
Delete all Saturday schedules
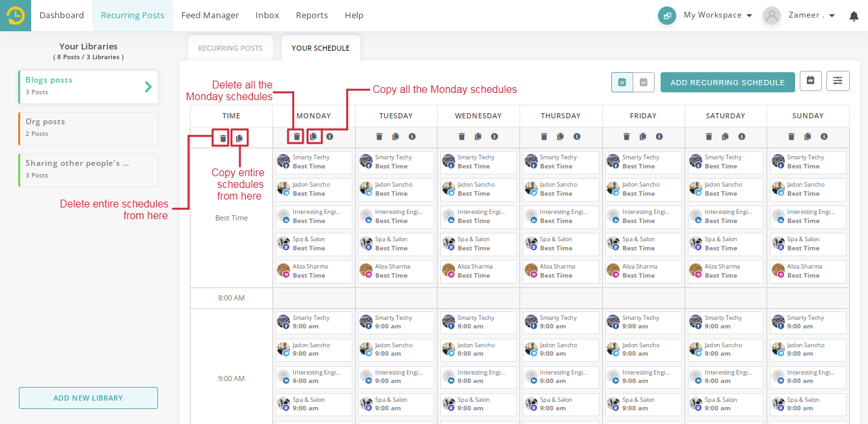709,137
